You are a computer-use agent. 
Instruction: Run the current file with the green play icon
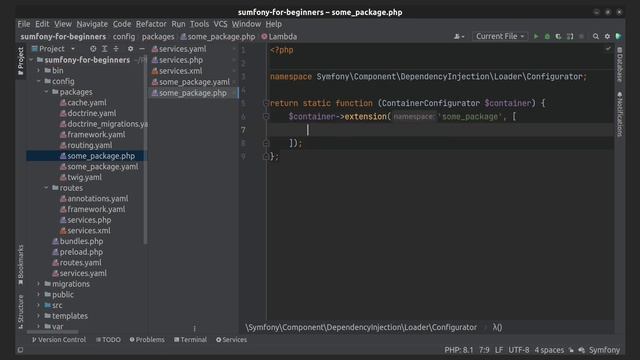(536, 36)
